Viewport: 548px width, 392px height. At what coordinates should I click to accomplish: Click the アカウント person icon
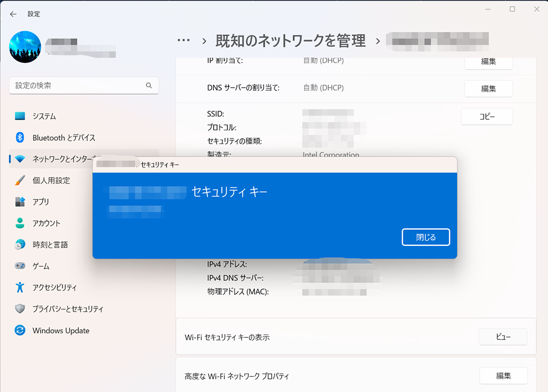point(20,223)
